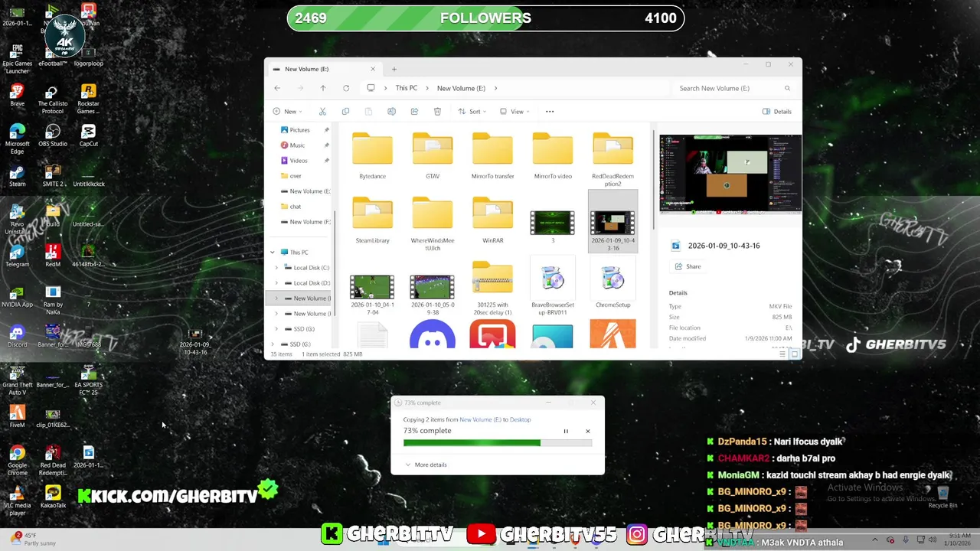Launch KakaoTalk desktop shortcut
Image resolution: width=980 pixels, height=551 pixels.
[x=53, y=497]
